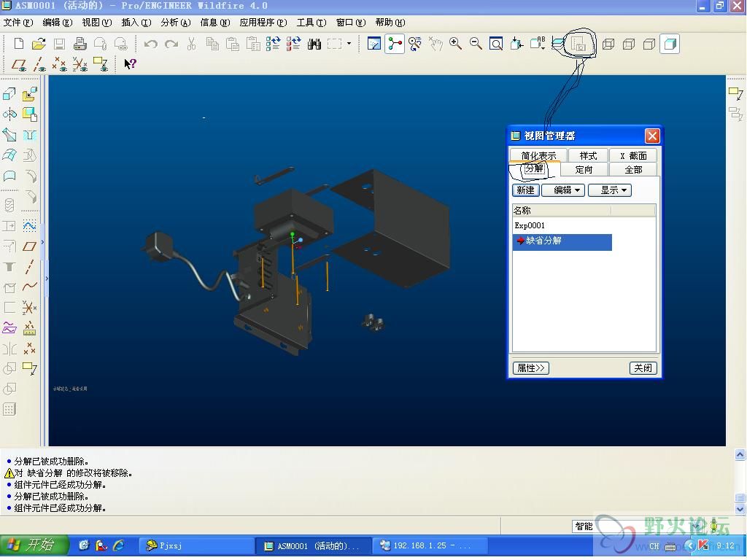Click the Zoom In magnifier
The height and width of the screenshot is (560, 747).
click(455, 44)
